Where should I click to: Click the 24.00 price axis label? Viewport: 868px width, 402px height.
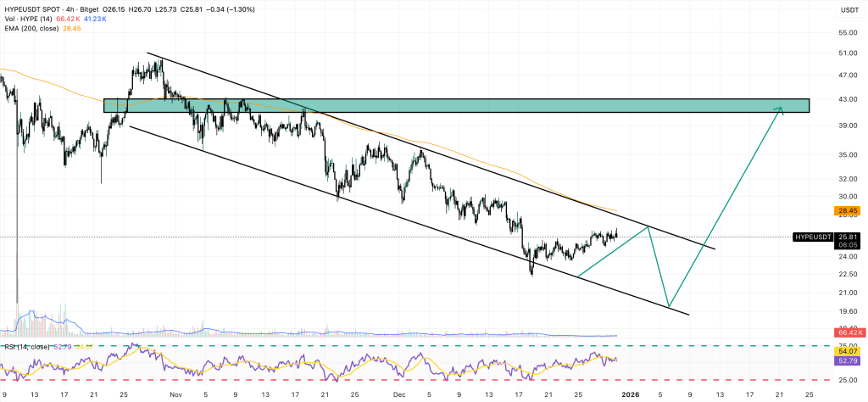[x=849, y=258]
